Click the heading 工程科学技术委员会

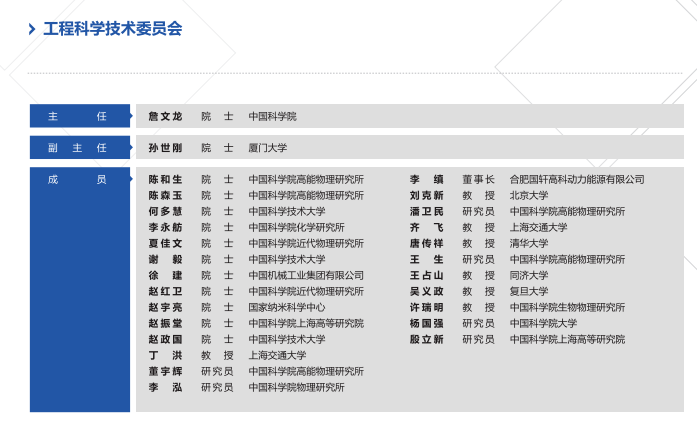(x=113, y=29)
